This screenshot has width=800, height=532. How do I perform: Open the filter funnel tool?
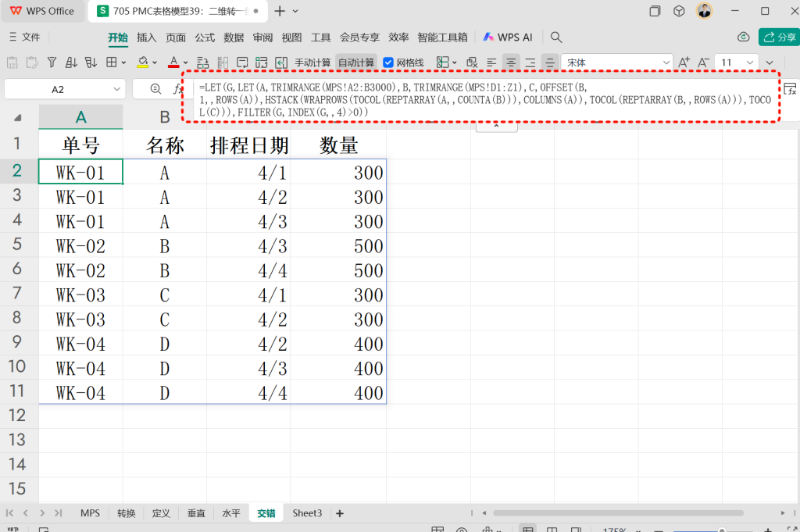click(52, 62)
